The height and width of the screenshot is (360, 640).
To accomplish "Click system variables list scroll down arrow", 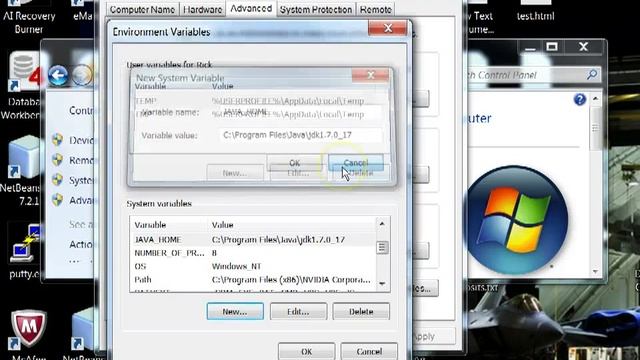I will [382, 284].
